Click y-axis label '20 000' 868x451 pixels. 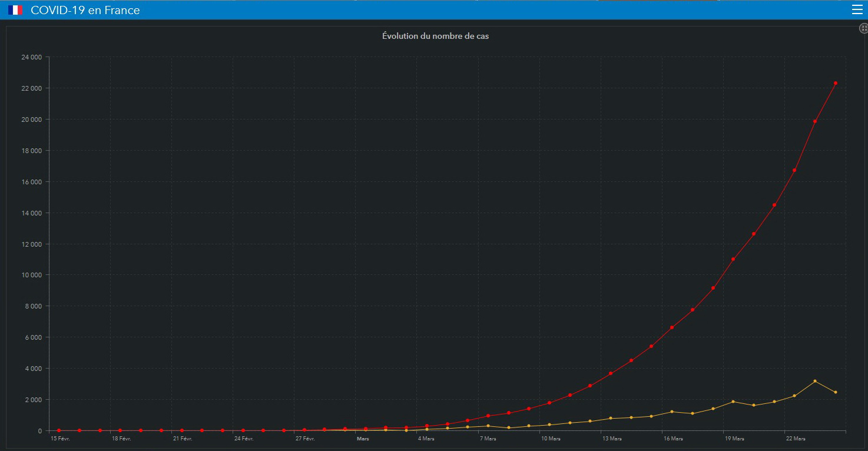click(31, 120)
